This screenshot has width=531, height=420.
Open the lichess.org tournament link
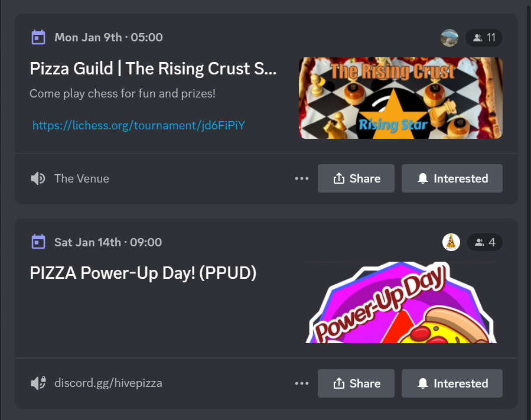(138, 126)
